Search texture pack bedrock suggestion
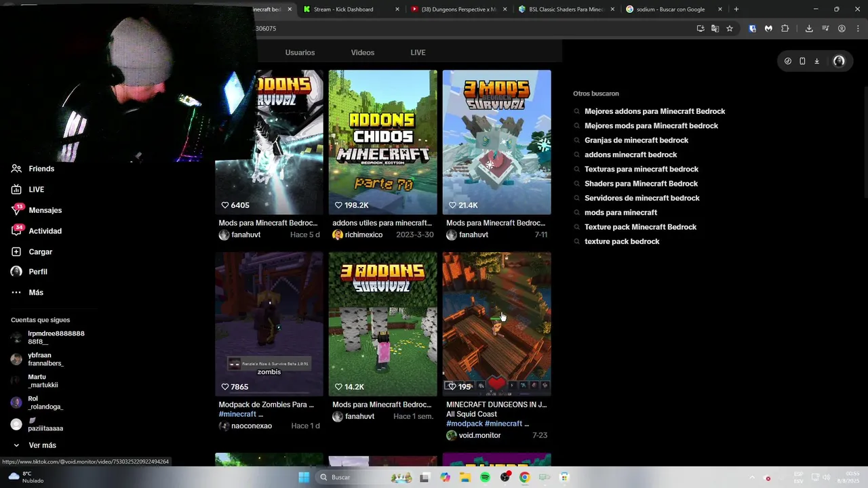Viewport: 868px width, 488px height. point(621,241)
